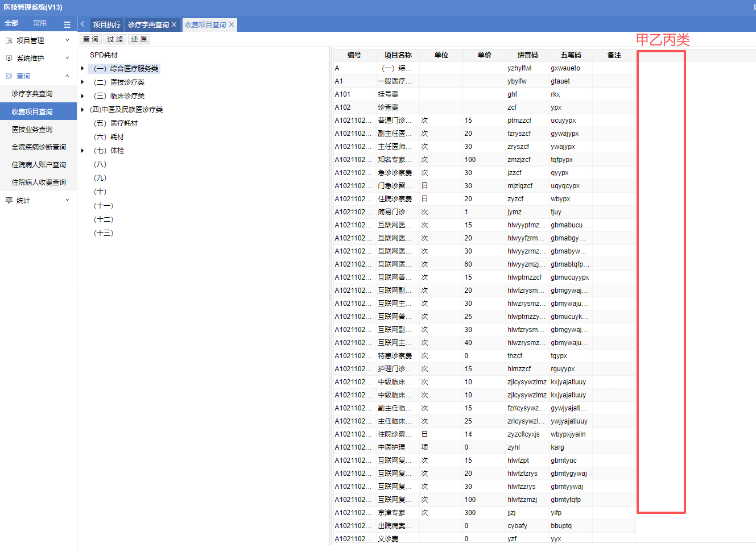Image resolution: width=756 pixels, height=552 pixels.
Task: Collapse the sidebar with the menu fold icon
Action: [67, 24]
